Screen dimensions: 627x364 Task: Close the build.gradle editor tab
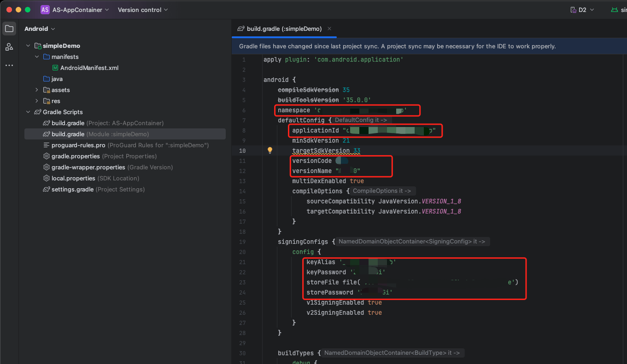329,29
